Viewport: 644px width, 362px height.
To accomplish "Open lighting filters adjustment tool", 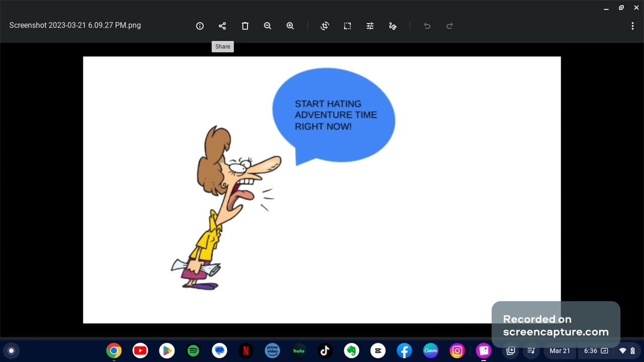I will click(370, 26).
